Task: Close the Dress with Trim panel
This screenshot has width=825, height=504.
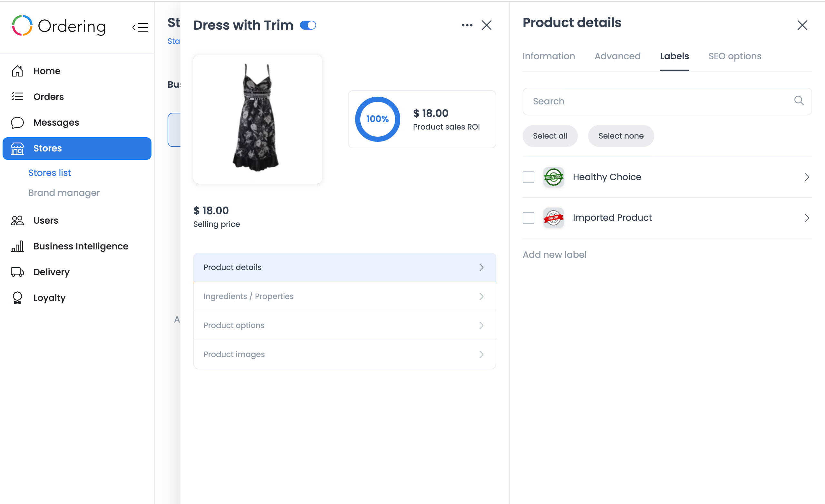Action: pyautogui.click(x=487, y=25)
